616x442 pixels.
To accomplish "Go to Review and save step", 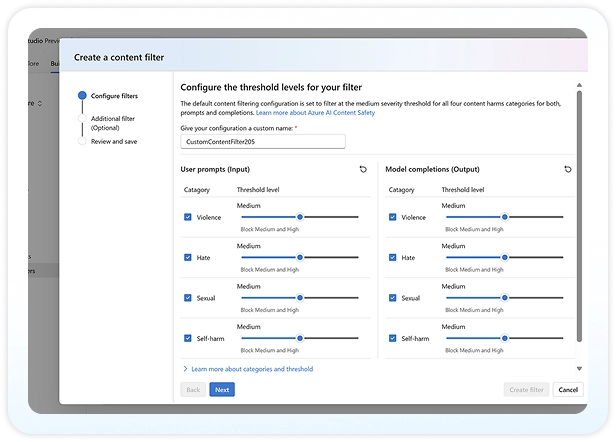I will click(108, 141).
